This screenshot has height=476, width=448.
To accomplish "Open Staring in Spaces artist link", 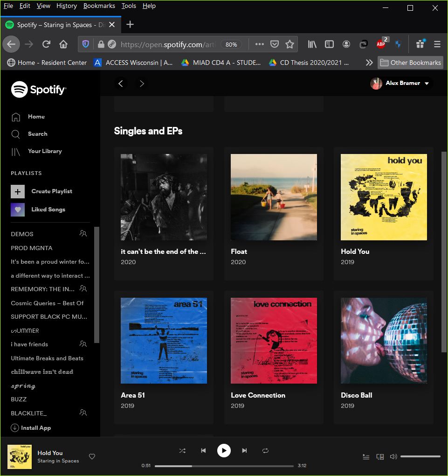I will point(58,461).
